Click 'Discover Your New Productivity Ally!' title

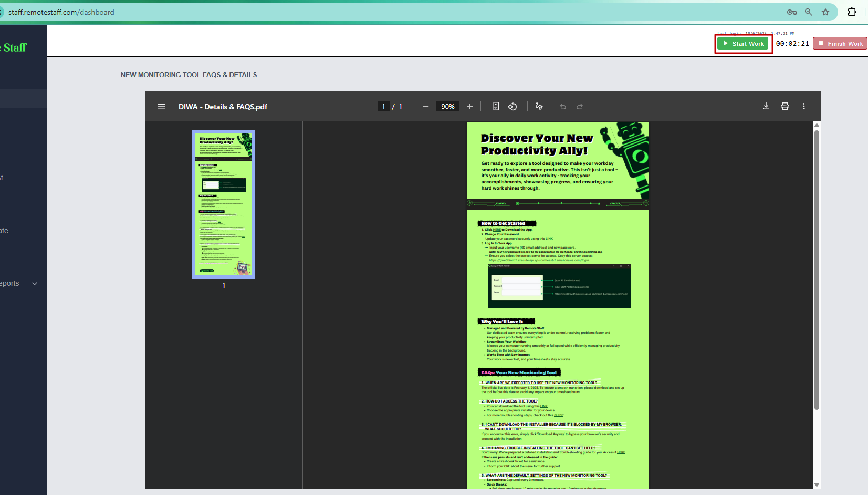click(x=537, y=145)
